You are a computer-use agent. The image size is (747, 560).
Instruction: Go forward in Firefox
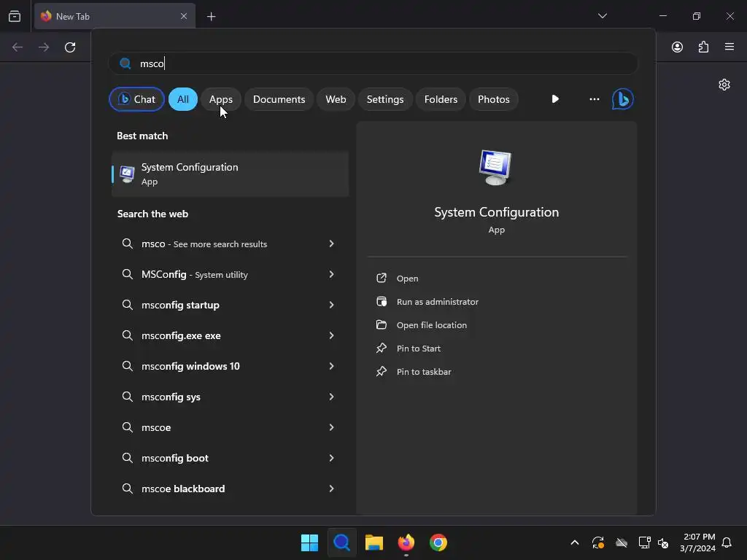[x=44, y=47]
